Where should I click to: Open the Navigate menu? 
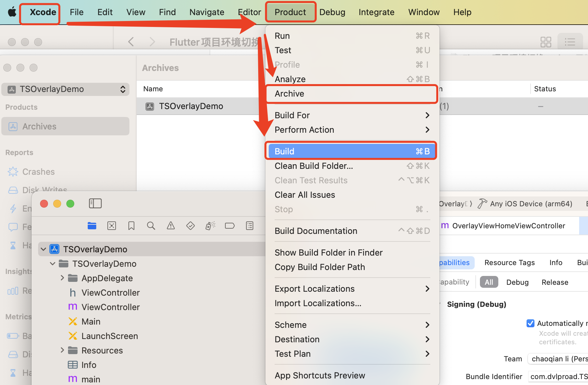(207, 12)
